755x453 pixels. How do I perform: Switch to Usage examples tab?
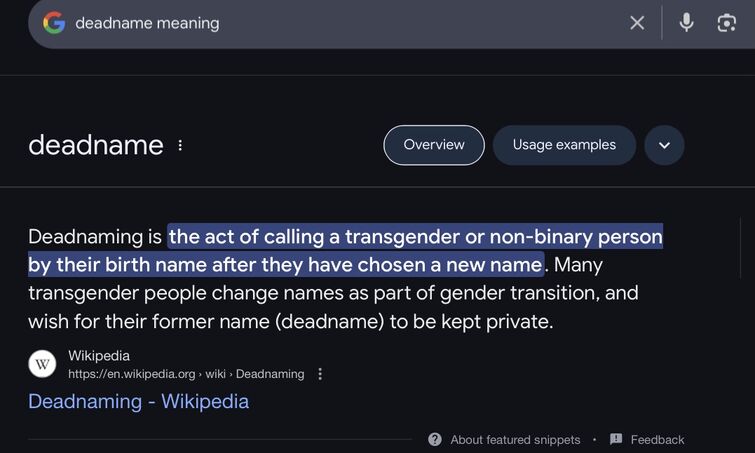pyautogui.click(x=564, y=145)
